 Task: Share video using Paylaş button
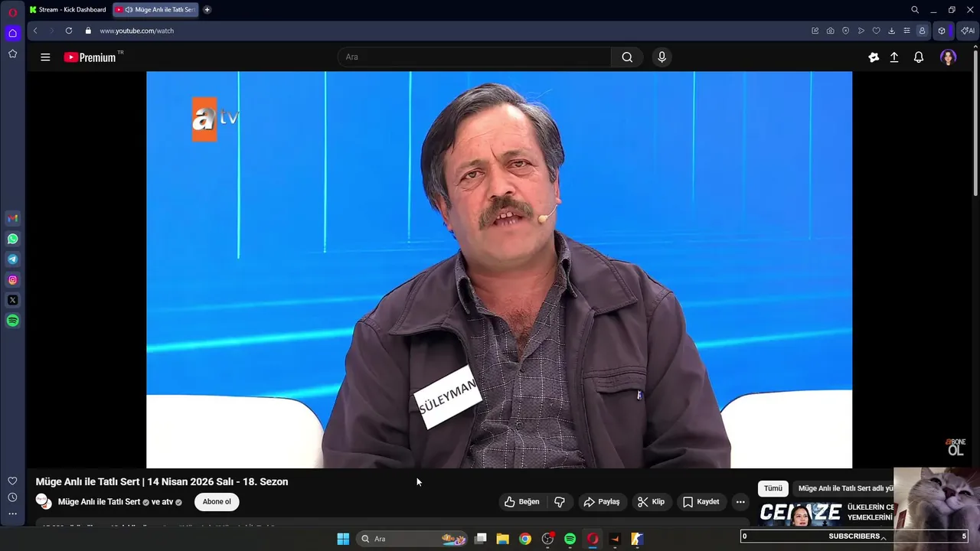point(602,502)
